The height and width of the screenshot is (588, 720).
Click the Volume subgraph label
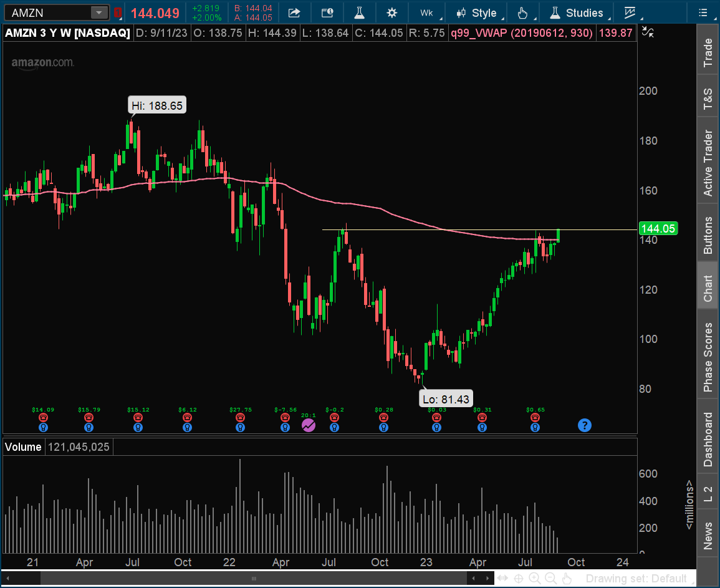[23, 447]
